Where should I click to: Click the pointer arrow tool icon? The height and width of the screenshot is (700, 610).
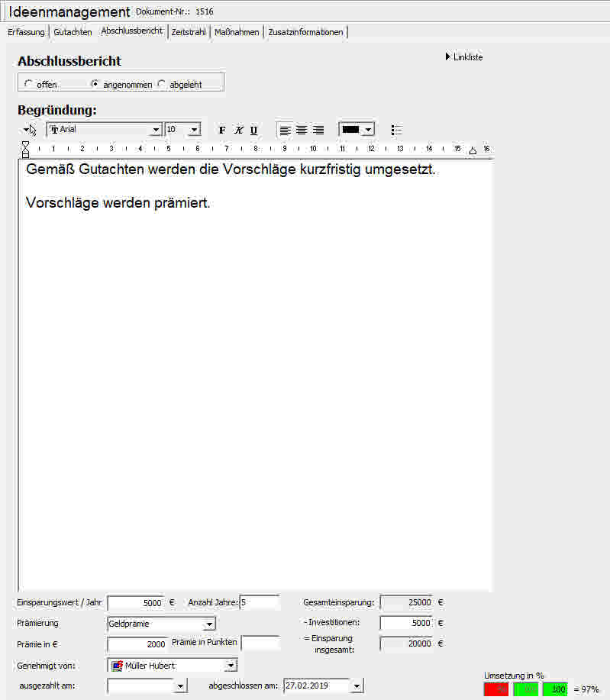point(30,130)
